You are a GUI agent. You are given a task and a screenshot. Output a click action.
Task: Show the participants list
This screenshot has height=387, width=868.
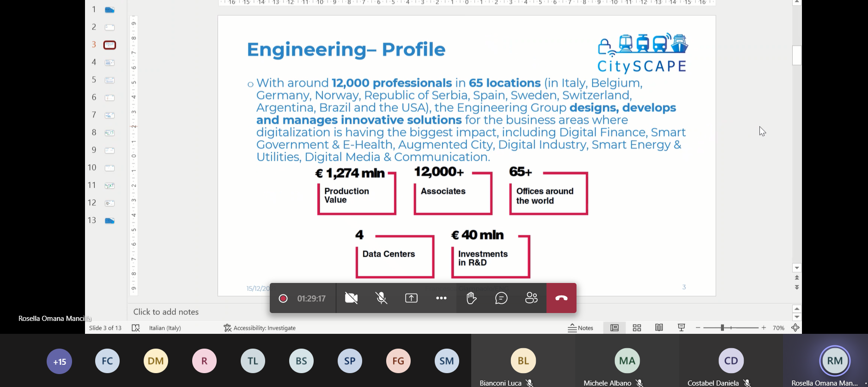pos(531,298)
